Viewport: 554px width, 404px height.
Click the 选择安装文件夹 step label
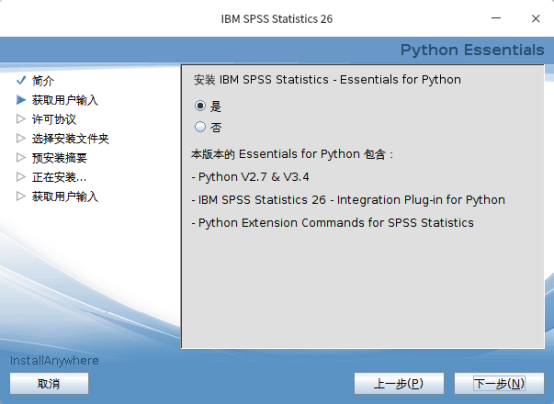click(x=70, y=139)
